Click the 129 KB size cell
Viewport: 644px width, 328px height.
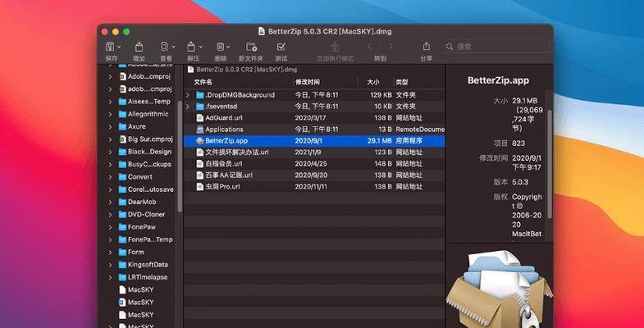(381, 95)
